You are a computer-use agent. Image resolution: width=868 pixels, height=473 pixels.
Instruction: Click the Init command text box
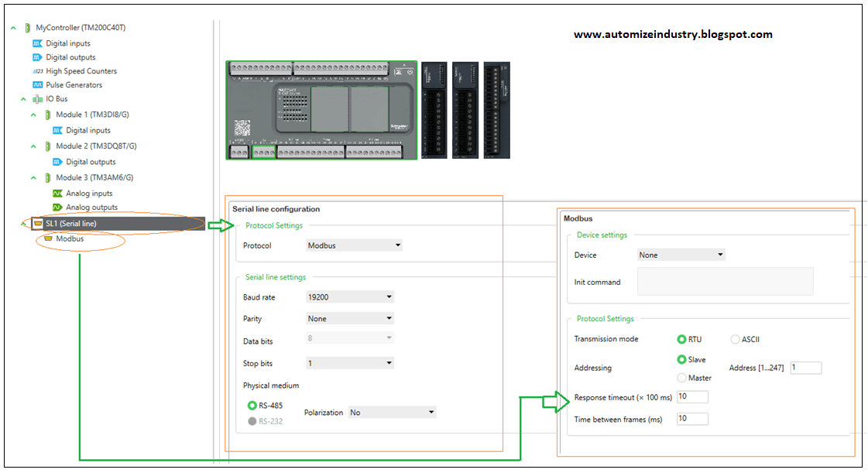726,282
